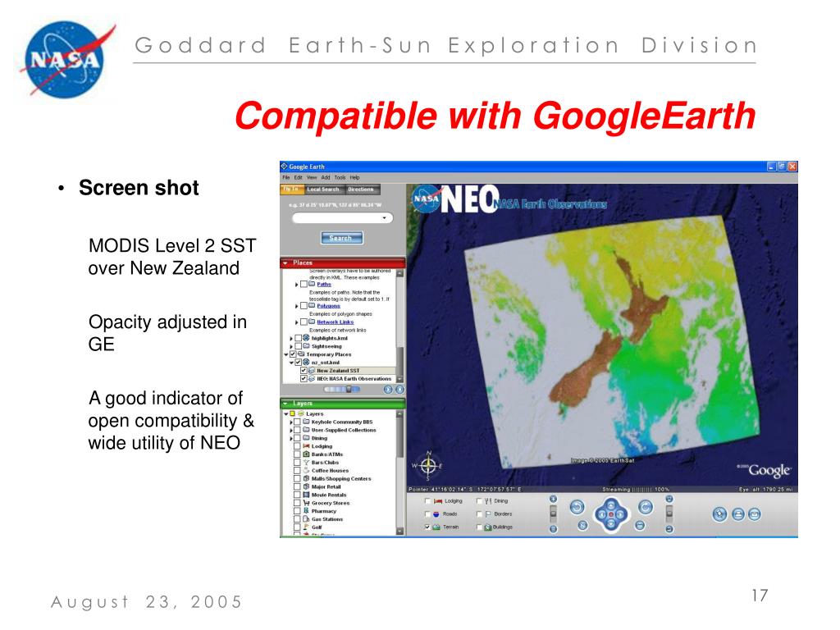
Task: Enable Keyhole Community BBS layer checkbox
Action: [297, 422]
